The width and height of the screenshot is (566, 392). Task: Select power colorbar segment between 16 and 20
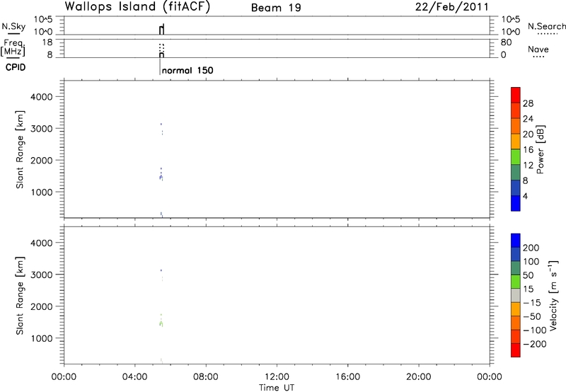tap(516, 141)
